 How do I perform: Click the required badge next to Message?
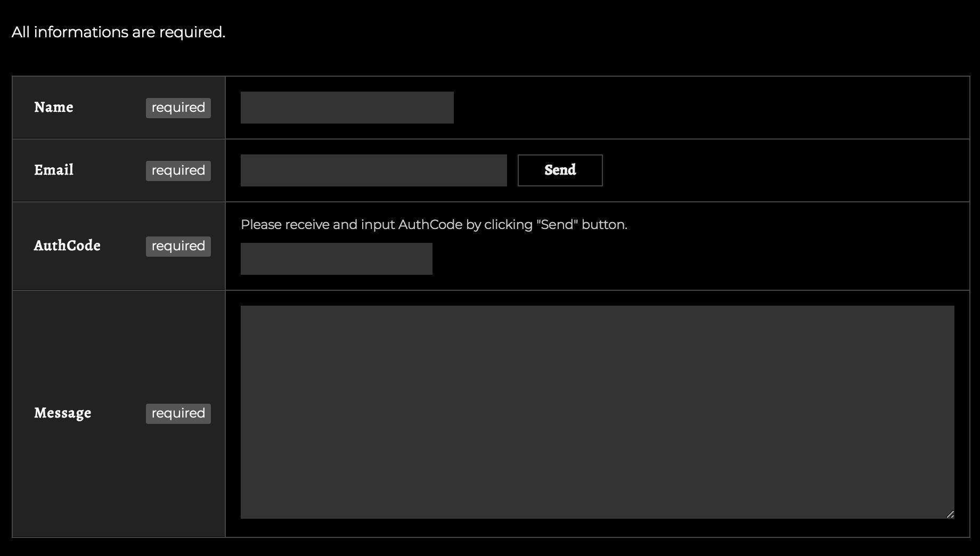[178, 413]
